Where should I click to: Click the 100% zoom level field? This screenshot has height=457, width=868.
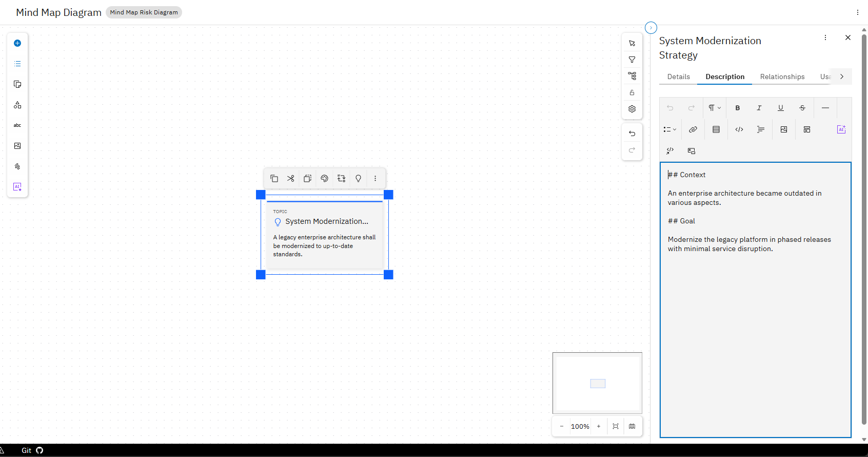coord(580,426)
